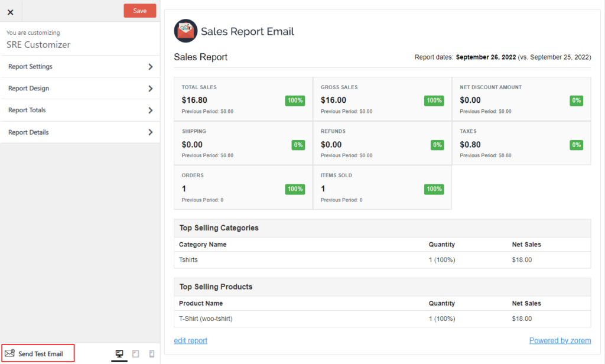
Task: Click the Orders summary card
Action: [243, 187]
